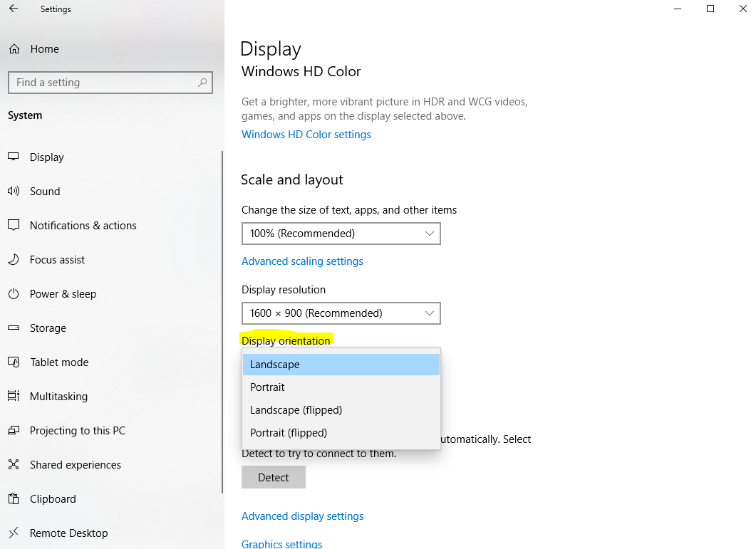Click in the Find a setting field

110,83
